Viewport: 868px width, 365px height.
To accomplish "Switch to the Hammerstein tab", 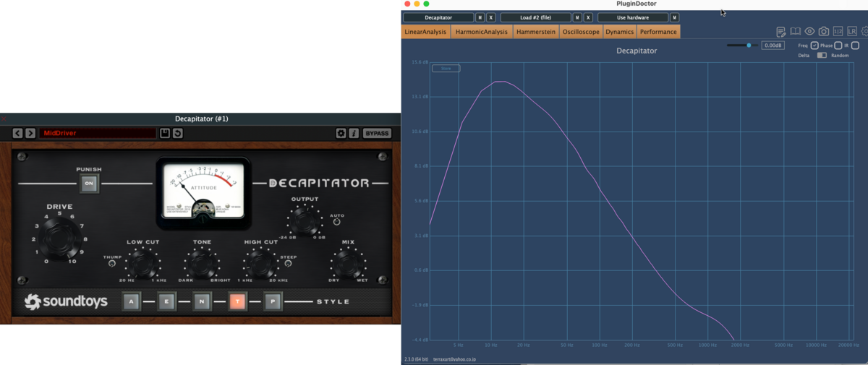I will [x=536, y=32].
